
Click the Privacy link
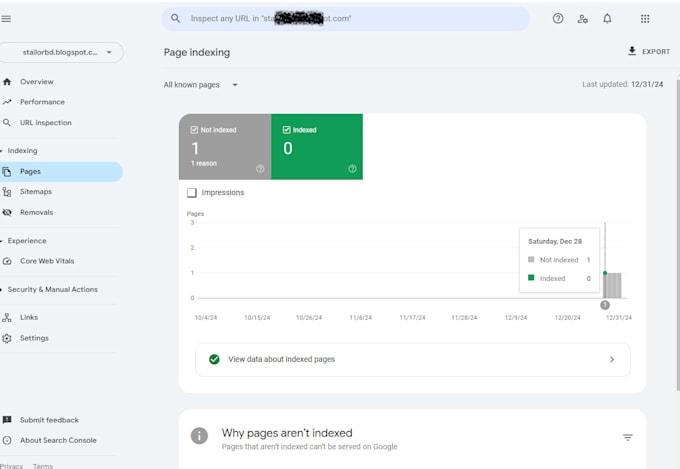tap(12, 466)
